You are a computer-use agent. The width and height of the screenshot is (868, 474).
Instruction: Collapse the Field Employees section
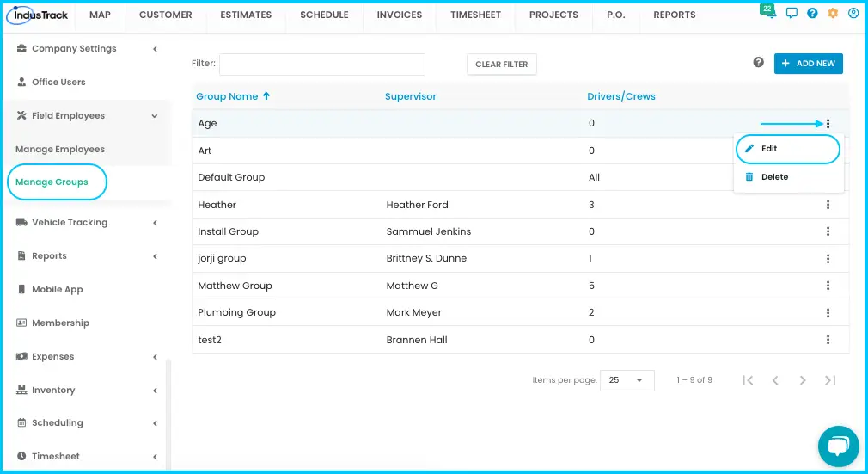point(155,116)
